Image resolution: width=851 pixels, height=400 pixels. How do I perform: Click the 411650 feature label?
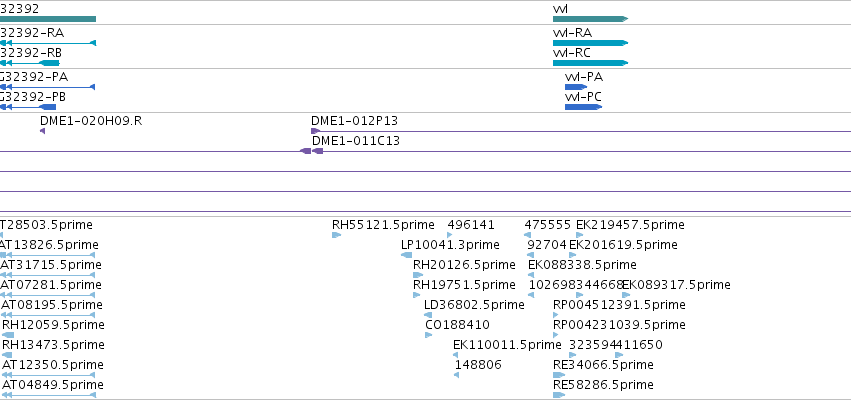639,345
